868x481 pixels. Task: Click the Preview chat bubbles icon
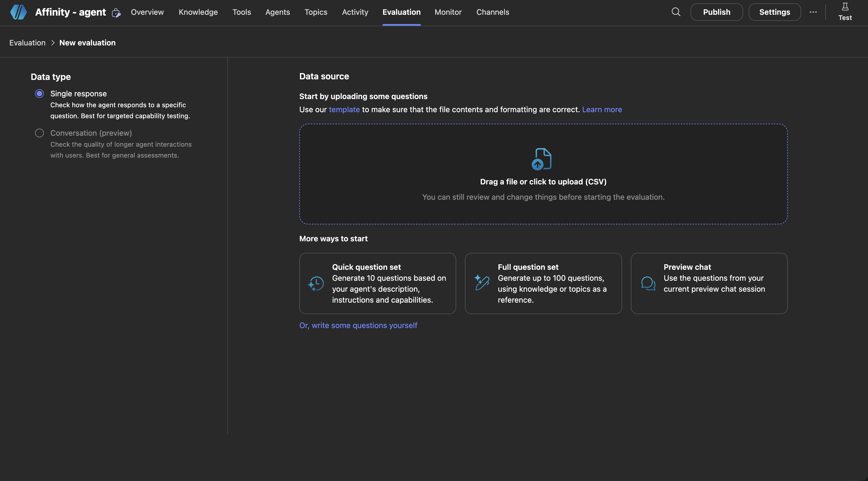[x=648, y=283]
